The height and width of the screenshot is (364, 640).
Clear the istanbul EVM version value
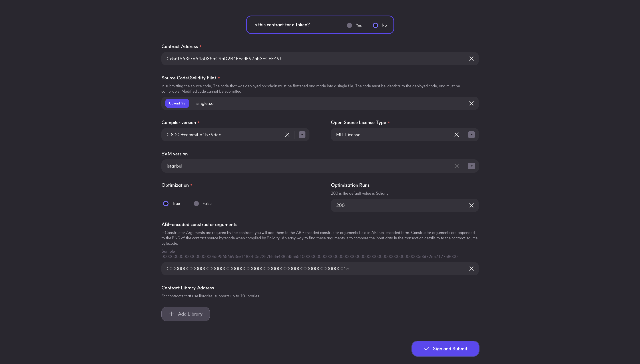pyautogui.click(x=456, y=166)
